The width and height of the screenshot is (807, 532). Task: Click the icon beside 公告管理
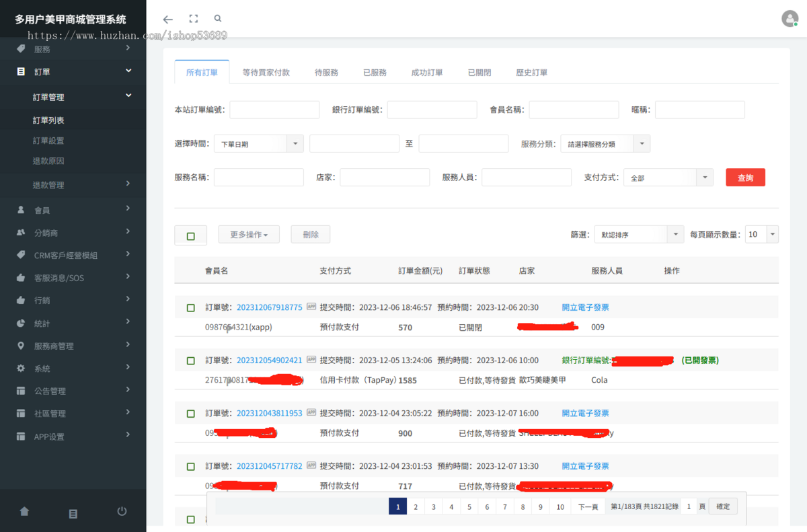click(x=21, y=391)
